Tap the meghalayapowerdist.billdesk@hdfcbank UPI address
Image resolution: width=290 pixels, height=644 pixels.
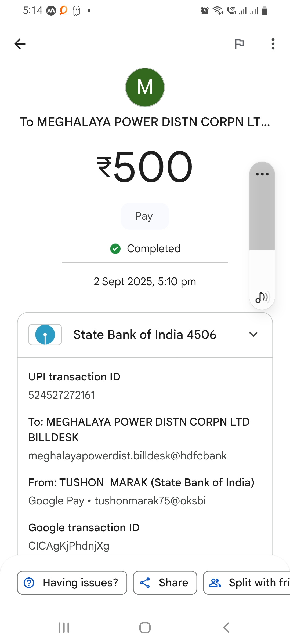click(128, 456)
